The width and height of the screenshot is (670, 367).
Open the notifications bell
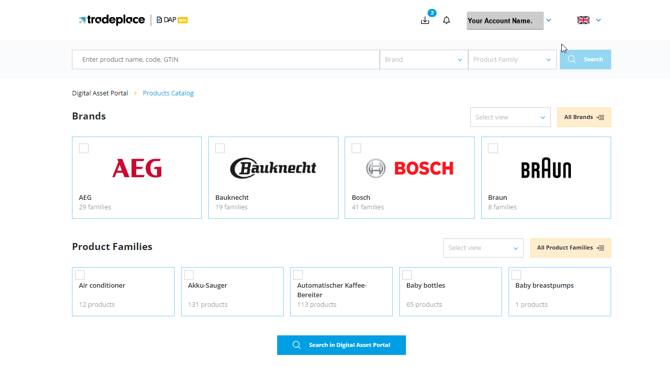447,20
